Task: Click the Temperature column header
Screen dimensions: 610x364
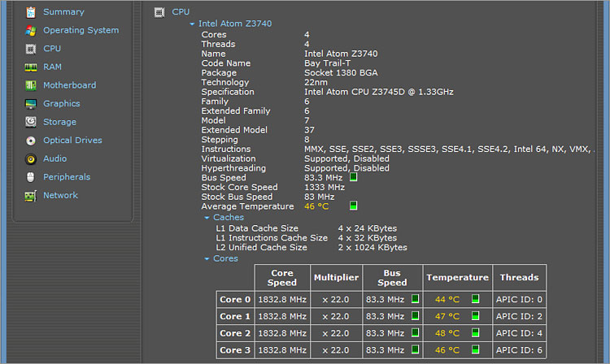Action: 457,278
